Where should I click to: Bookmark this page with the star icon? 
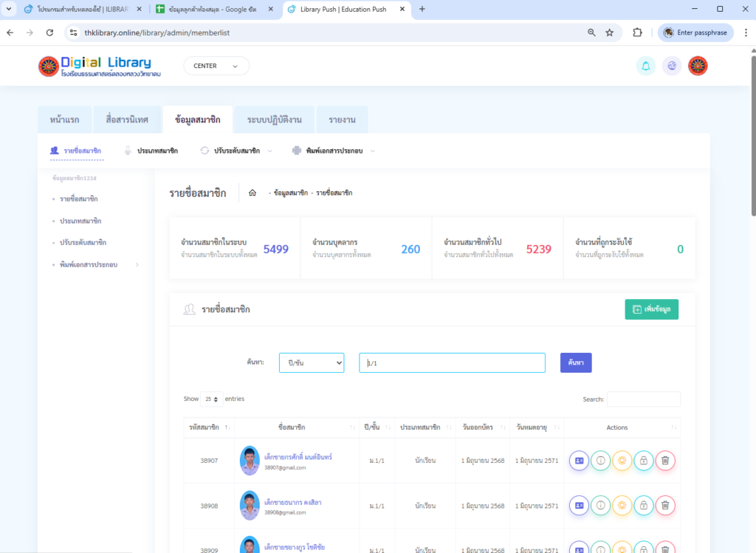[x=610, y=32]
